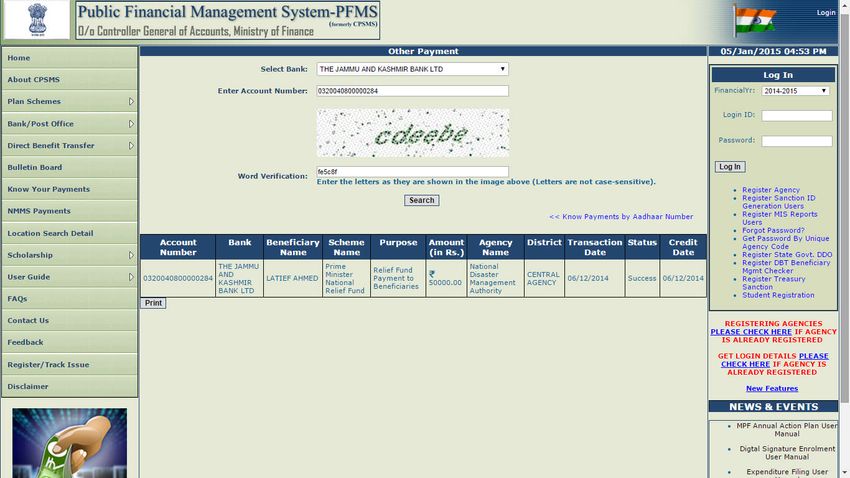Click the Search button

pos(422,200)
